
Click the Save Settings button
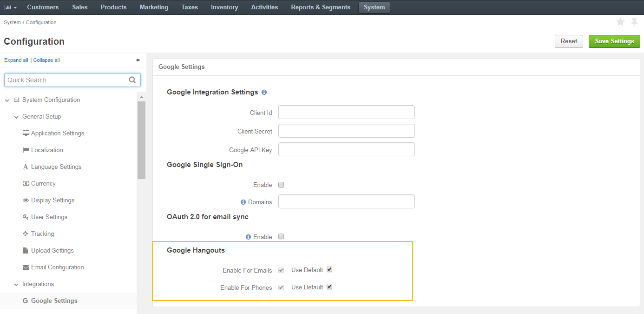614,41
